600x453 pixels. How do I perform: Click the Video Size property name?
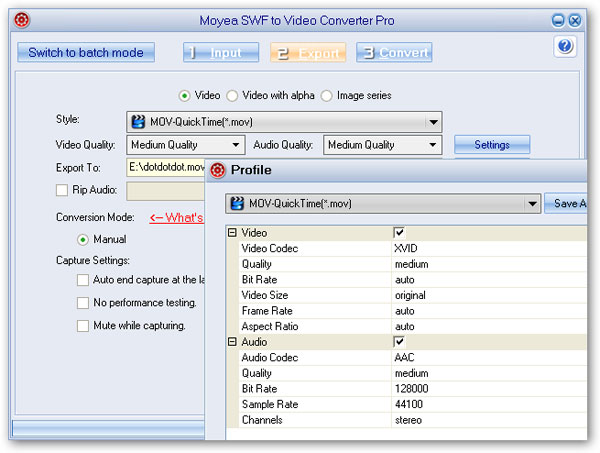point(265,295)
